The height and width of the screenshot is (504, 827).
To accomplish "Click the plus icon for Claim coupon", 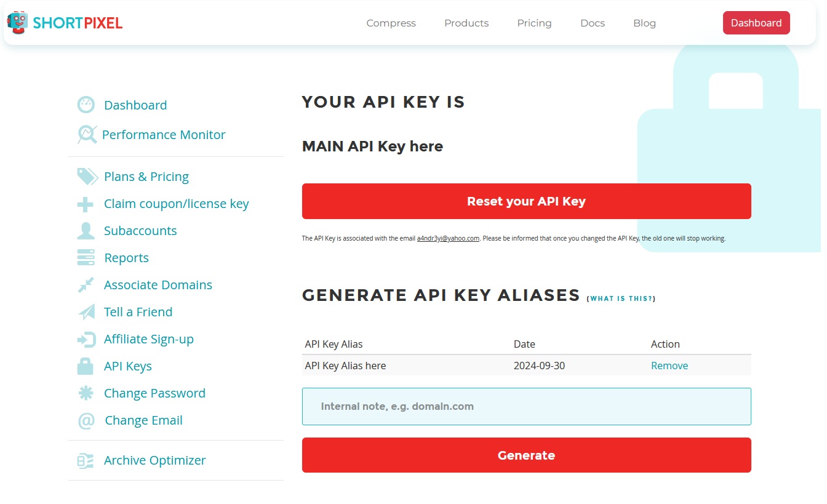I will [86, 204].
